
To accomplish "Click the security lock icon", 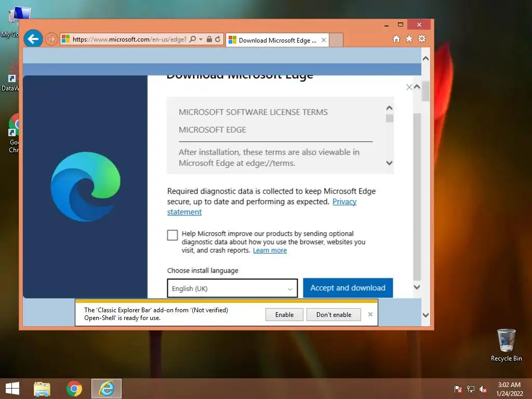I will click(x=209, y=39).
